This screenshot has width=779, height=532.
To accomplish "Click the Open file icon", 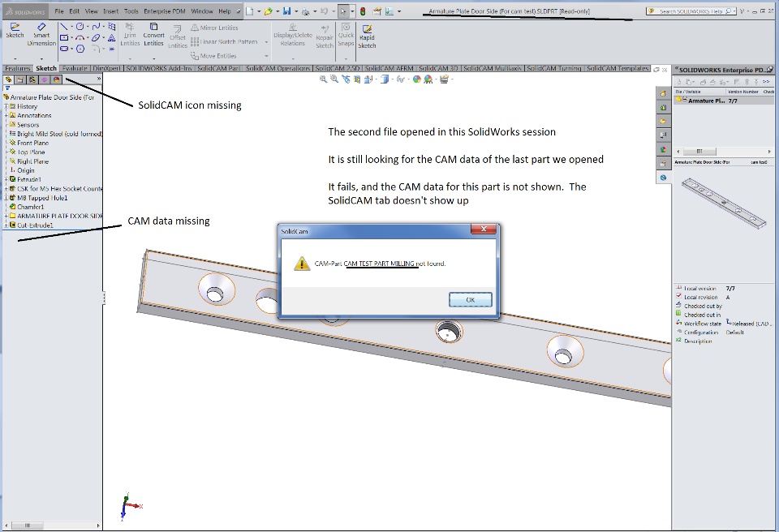I will 269,11.
